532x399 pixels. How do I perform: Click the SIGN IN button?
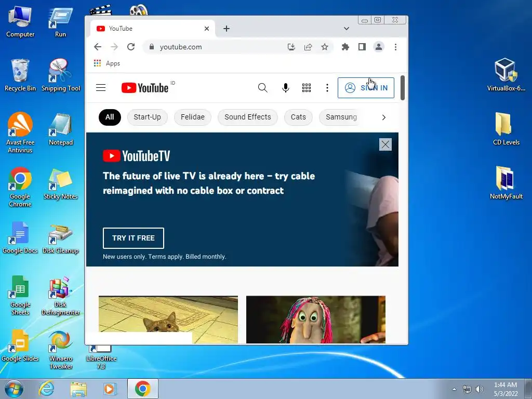point(366,88)
